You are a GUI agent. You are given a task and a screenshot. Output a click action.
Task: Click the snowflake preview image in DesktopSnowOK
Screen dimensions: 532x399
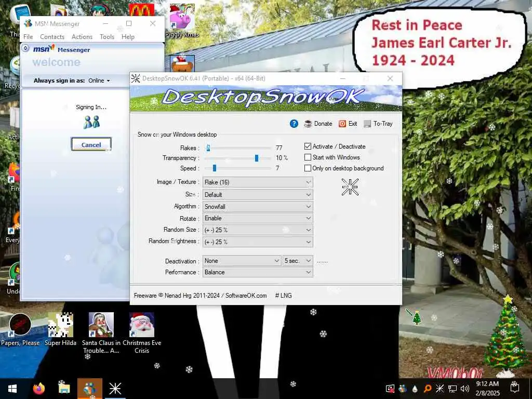click(350, 187)
